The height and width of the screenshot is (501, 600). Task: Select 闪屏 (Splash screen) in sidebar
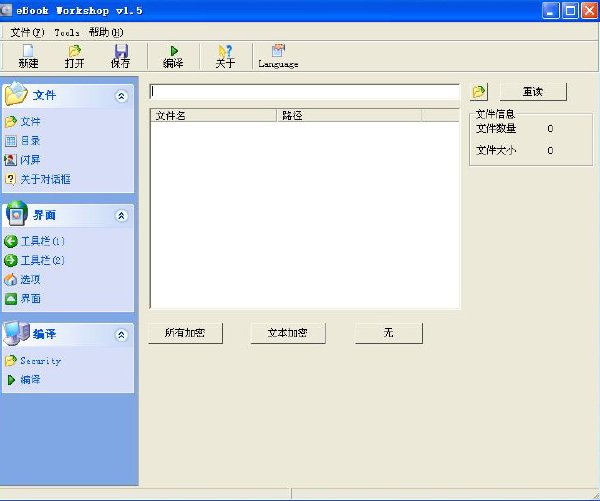pos(23,160)
